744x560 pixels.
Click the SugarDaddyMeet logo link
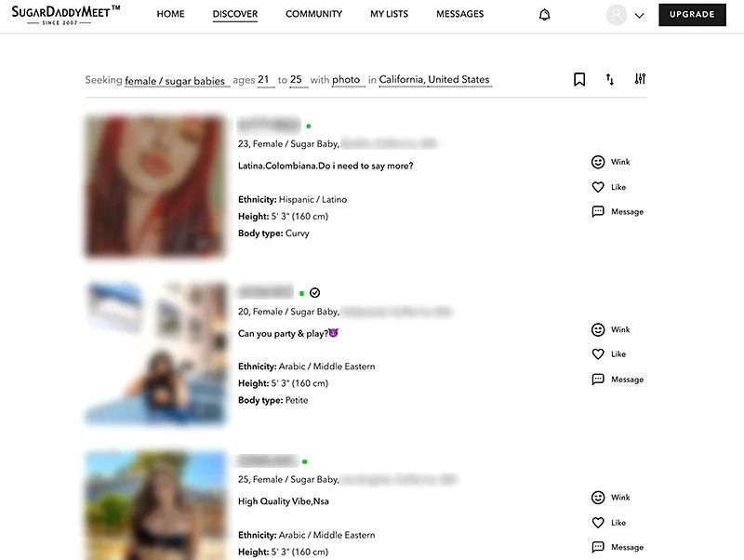(x=65, y=14)
